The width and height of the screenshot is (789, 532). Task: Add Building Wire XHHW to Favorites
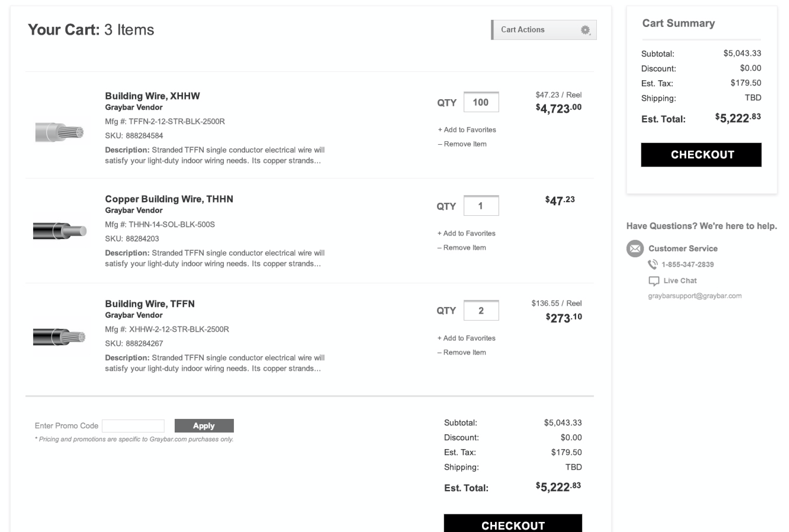pyautogui.click(x=467, y=130)
